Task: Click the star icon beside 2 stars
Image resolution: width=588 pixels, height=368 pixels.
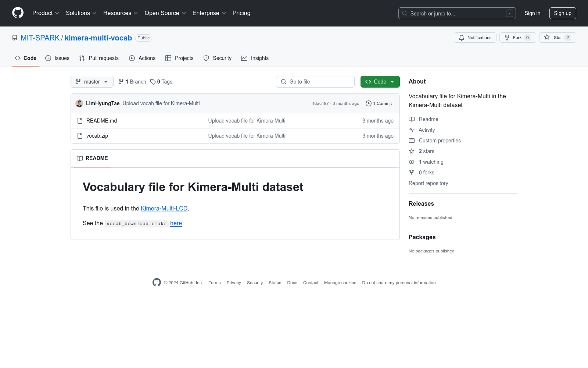Action: tap(412, 151)
